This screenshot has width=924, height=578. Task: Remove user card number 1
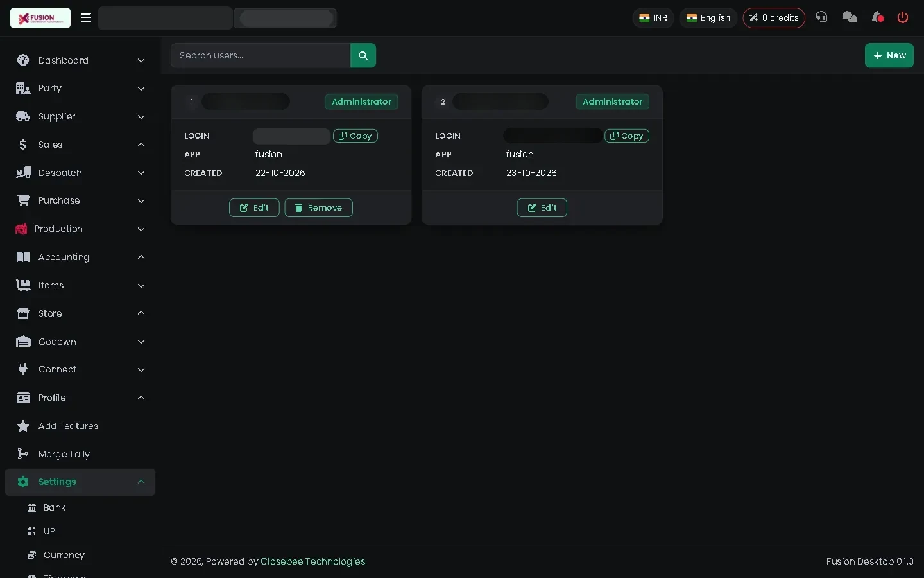point(318,207)
